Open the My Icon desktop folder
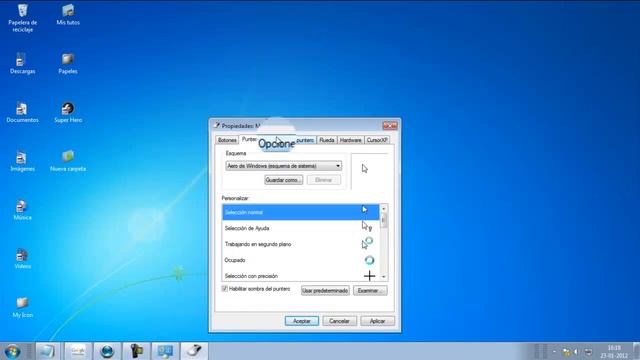 pos(22,307)
